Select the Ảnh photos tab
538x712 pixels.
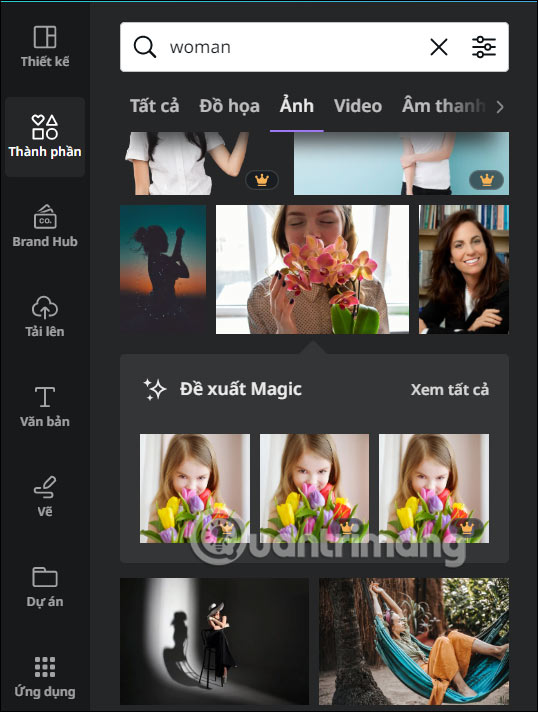tap(296, 106)
